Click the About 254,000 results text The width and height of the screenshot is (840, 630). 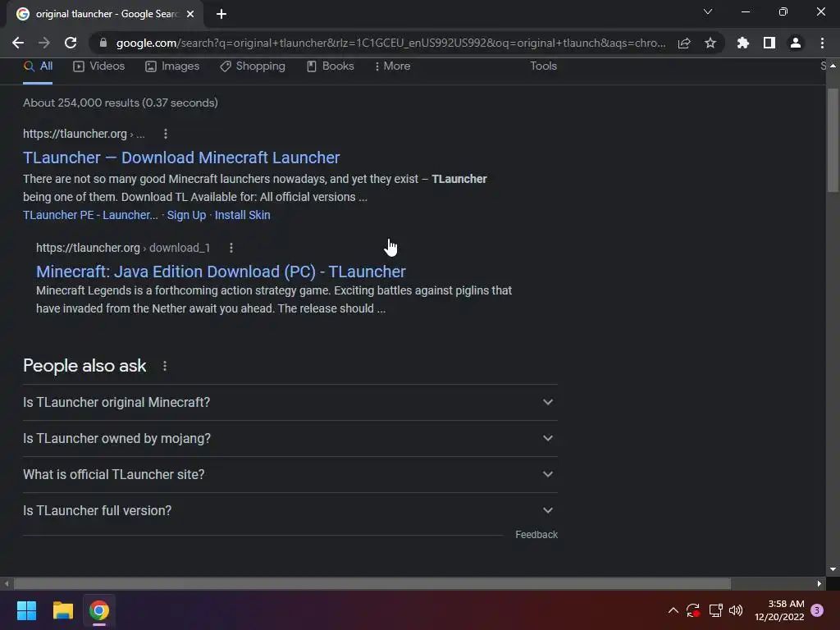(x=121, y=103)
